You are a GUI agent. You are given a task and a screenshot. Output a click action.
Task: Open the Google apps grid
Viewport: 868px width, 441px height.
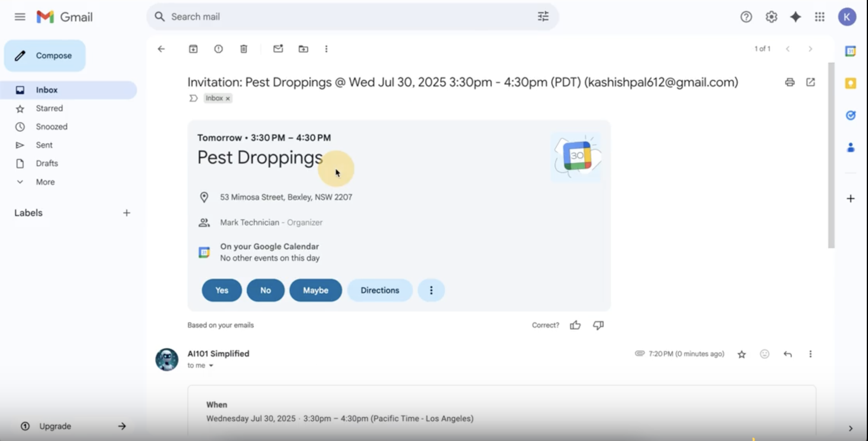pos(819,17)
